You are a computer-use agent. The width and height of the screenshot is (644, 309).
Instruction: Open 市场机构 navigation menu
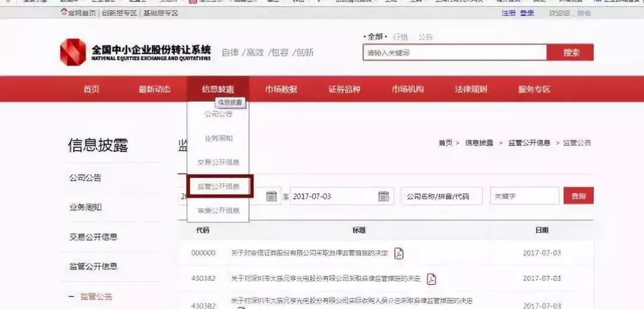pos(407,89)
